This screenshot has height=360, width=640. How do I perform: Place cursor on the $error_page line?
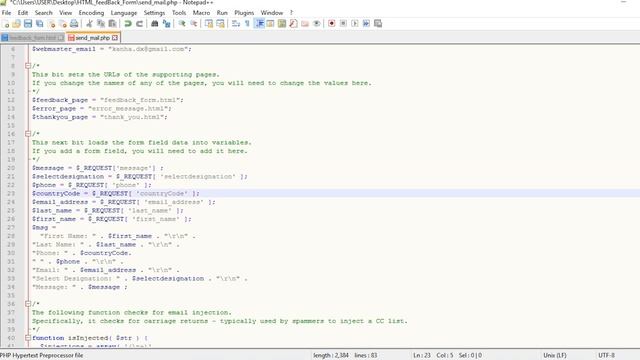pyautogui.click(x=102, y=109)
